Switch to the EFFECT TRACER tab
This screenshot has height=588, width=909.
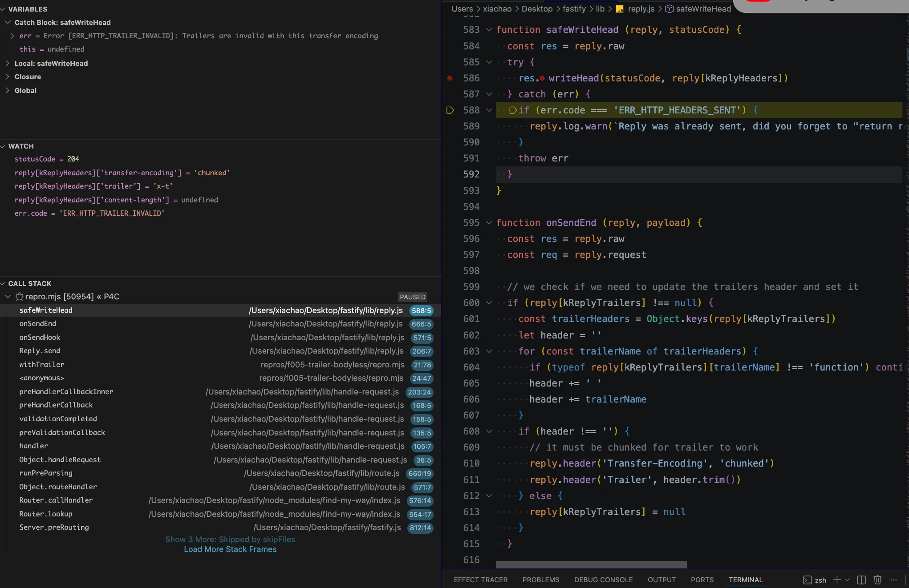point(480,580)
